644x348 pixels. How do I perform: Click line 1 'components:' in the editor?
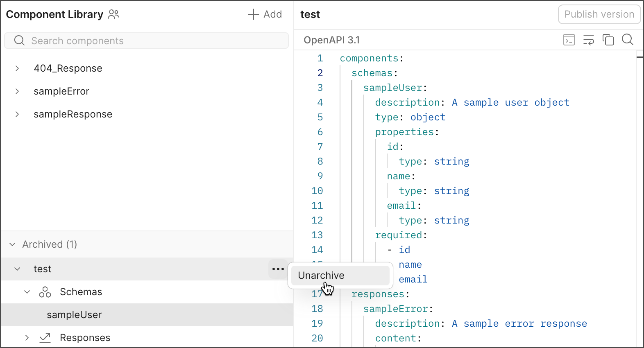372,58
